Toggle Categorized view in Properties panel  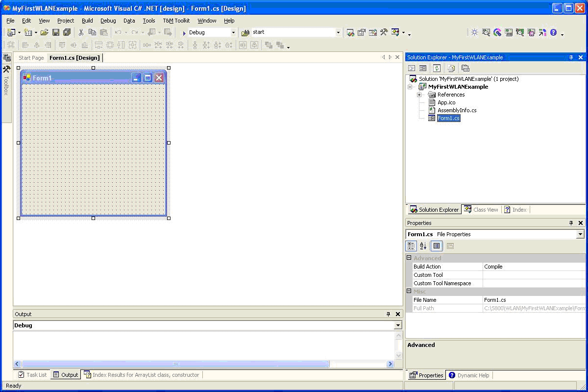[411, 246]
